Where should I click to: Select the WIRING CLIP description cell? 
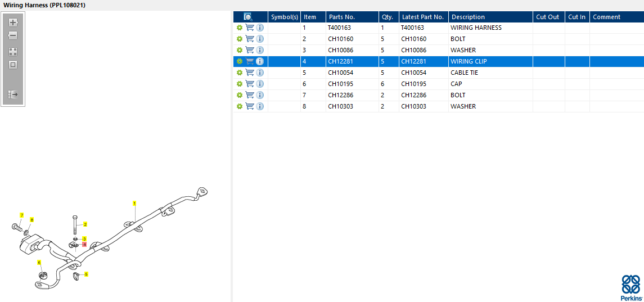click(x=491, y=61)
